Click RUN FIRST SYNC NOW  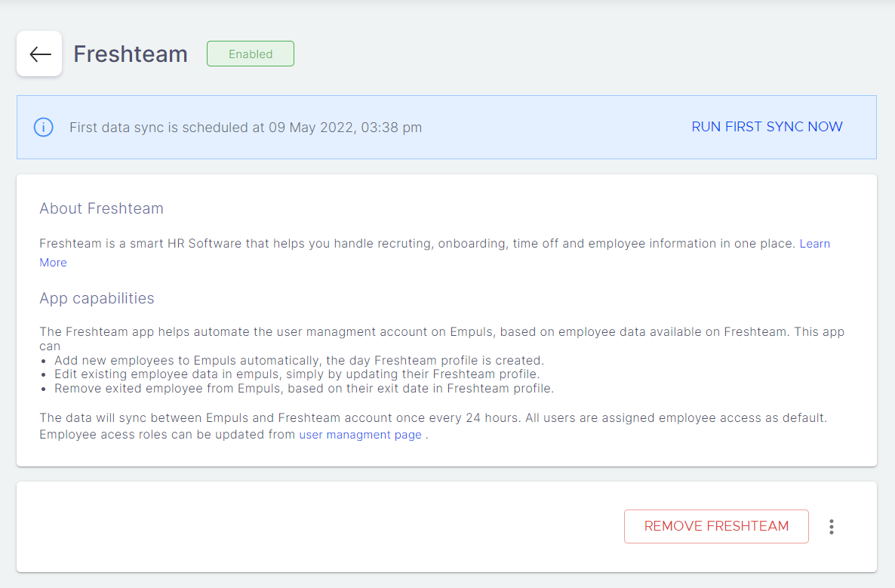point(767,127)
